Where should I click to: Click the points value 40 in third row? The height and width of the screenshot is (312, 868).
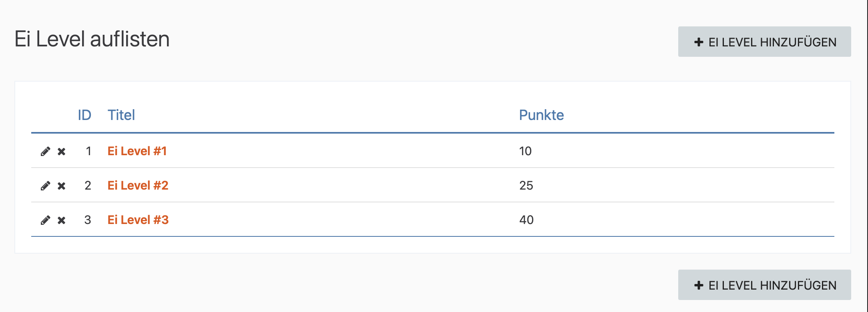point(526,220)
